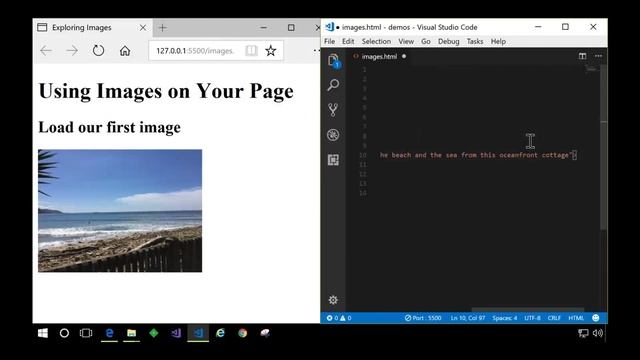The height and width of the screenshot is (360, 640).
Task: Open the Debug view icon
Action: tap(333, 135)
